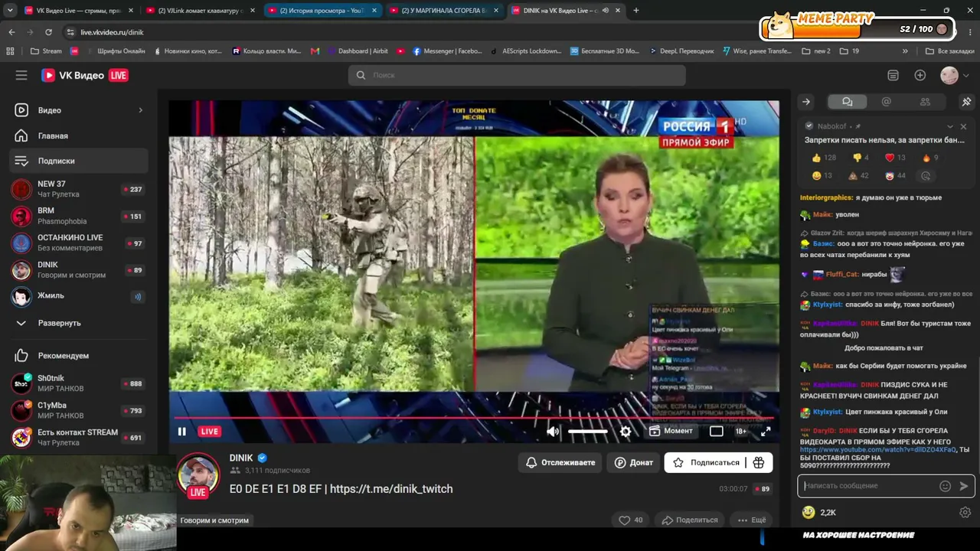
Task: React with clown emoji on pinned message
Action: 895,175
